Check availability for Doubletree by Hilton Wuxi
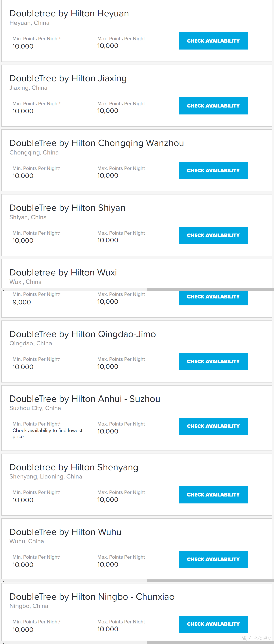The height and width of the screenshot is (644, 274). (213, 298)
